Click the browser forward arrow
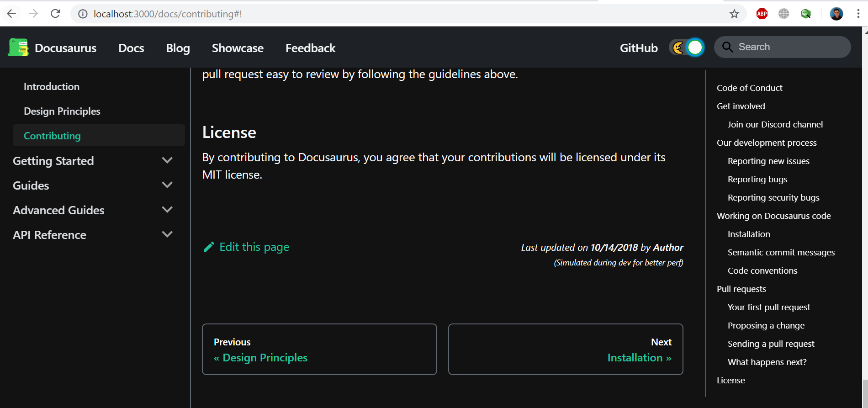 33,14
